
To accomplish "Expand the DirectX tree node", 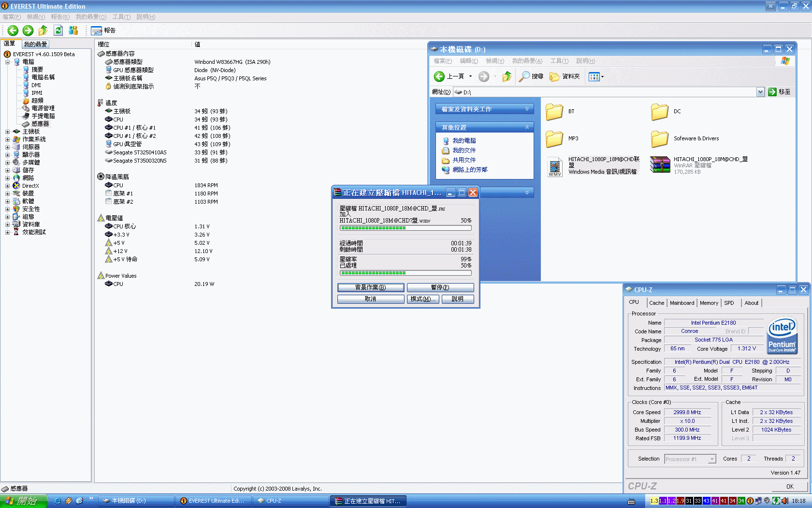I will click(x=7, y=186).
